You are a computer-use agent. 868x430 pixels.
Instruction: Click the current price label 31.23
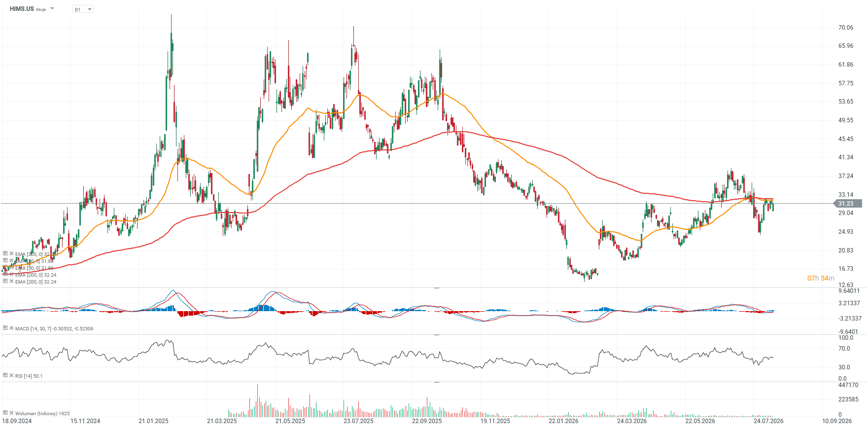(847, 204)
